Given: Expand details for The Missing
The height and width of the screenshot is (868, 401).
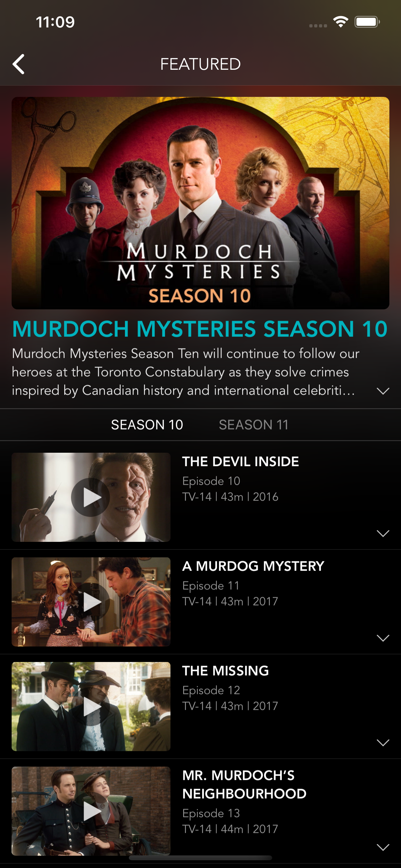Looking at the screenshot, I should 383,742.
